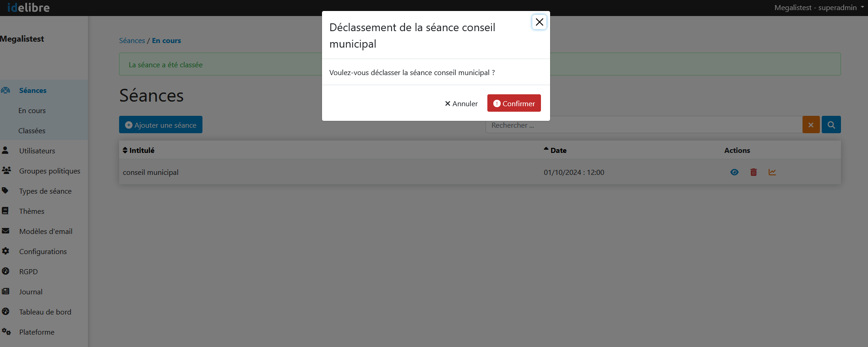The height and width of the screenshot is (347, 868).
Task: Select the Classées submenu item
Action: (32, 130)
